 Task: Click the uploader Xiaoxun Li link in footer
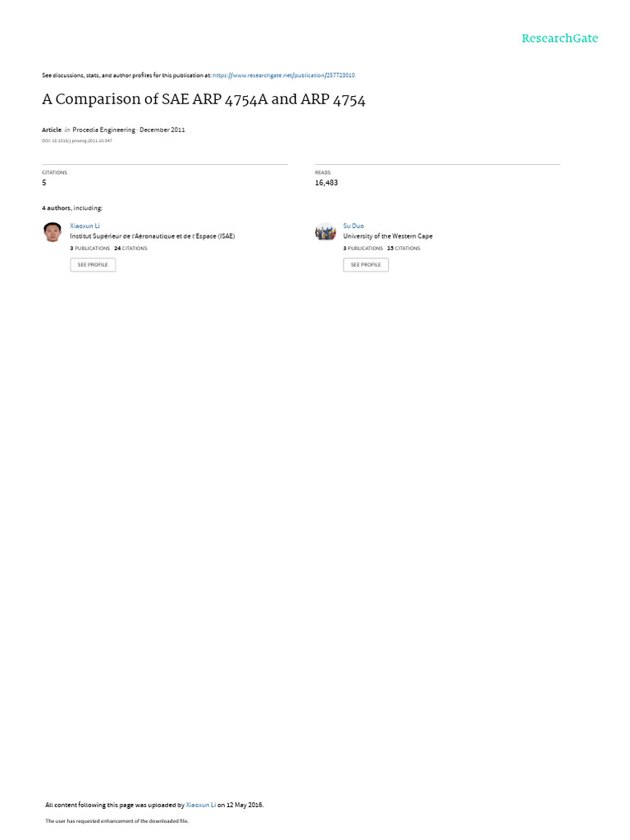click(x=201, y=805)
